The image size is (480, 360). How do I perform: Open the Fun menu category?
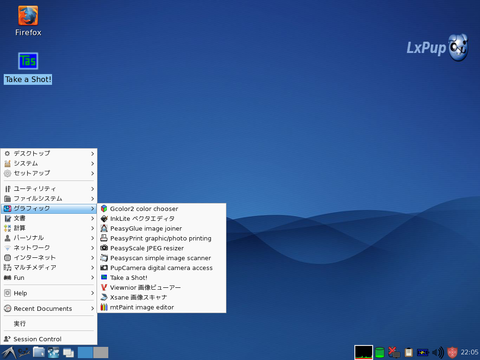[x=49, y=278]
